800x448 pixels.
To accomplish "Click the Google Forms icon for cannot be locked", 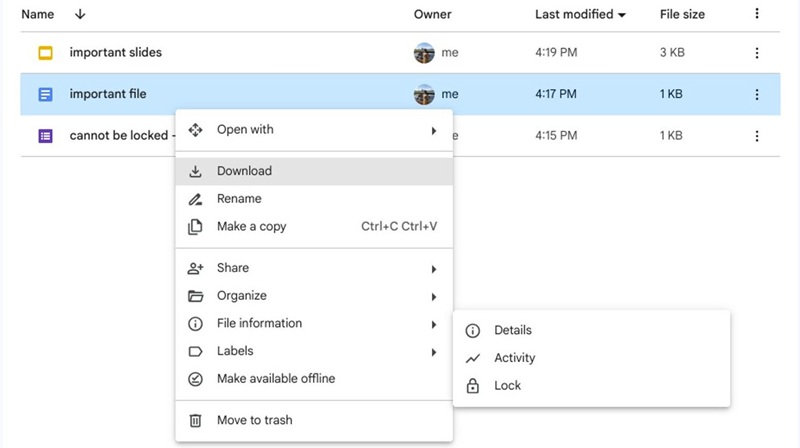I will coord(45,136).
